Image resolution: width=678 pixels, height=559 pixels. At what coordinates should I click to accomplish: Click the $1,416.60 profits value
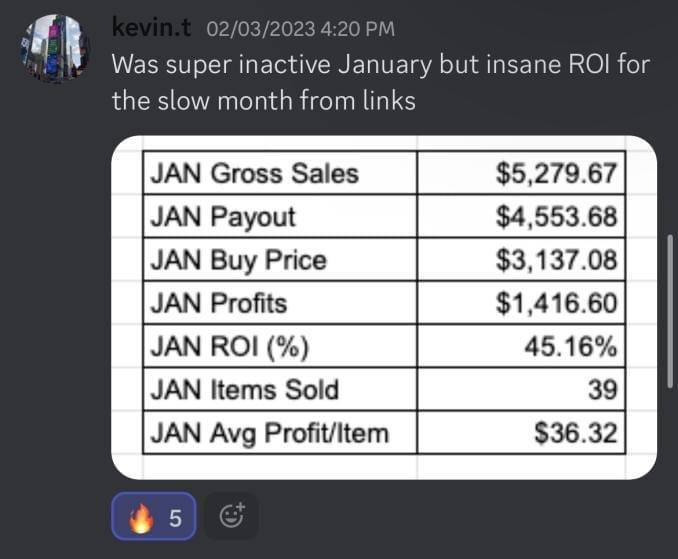558,303
